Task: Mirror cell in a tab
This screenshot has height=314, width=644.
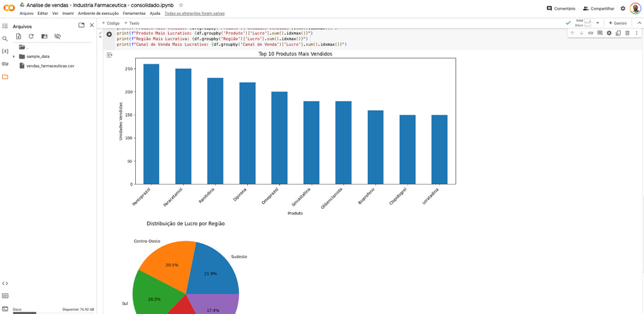Action: (618, 33)
